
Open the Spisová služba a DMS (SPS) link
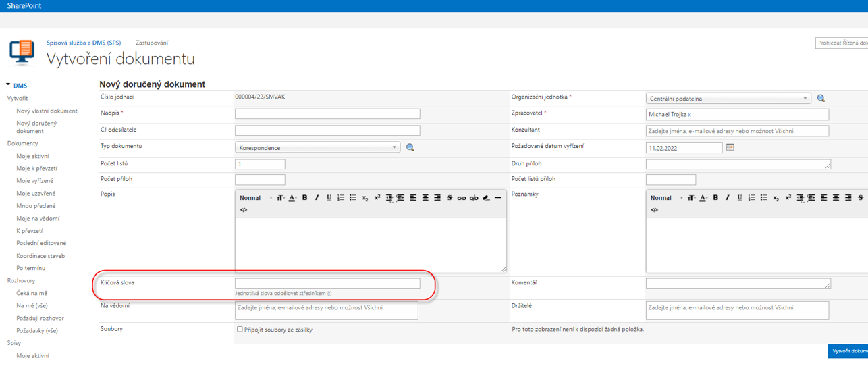84,43
